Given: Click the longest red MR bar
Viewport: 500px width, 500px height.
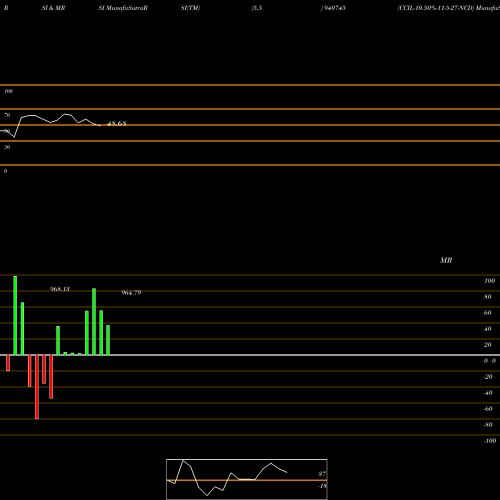Looking at the screenshot, I should [37, 387].
